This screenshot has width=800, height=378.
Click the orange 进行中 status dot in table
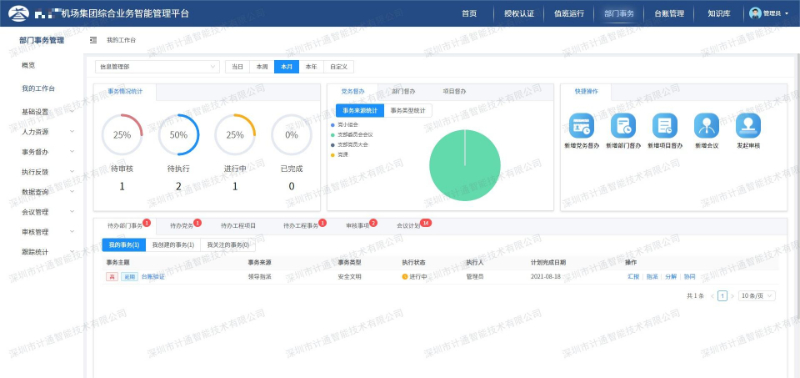coord(405,276)
